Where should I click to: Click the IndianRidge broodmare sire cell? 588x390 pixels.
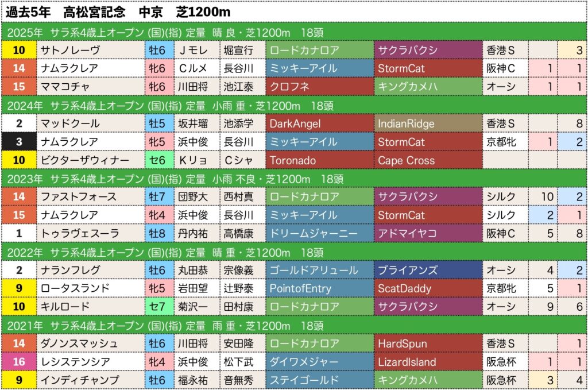click(x=427, y=124)
